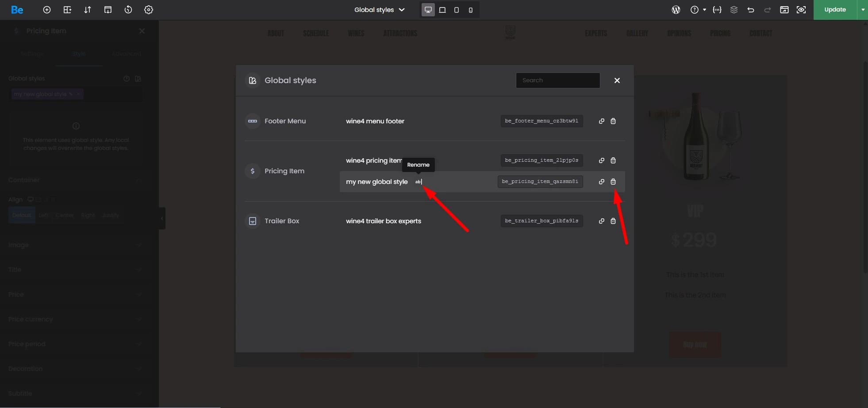
Task: Click the add element plus icon
Action: [47, 10]
